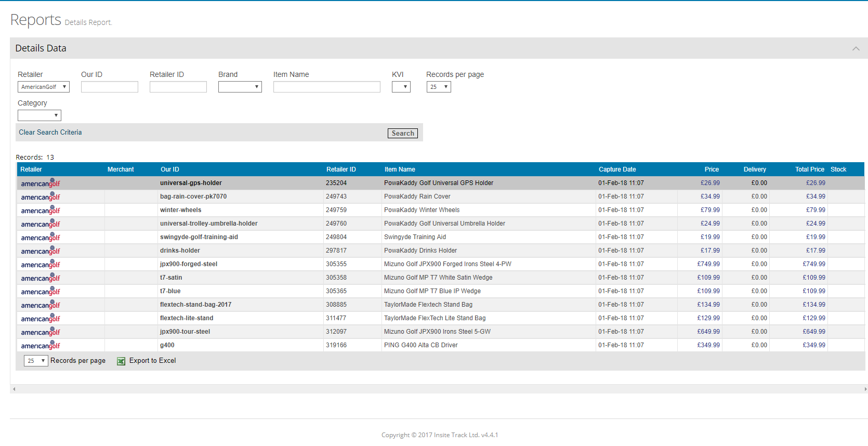Image resolution: width=868 pixels, height=446 pixels.
Task: Click the americangolf logo in the g400 row
Action: pos(41,345)
